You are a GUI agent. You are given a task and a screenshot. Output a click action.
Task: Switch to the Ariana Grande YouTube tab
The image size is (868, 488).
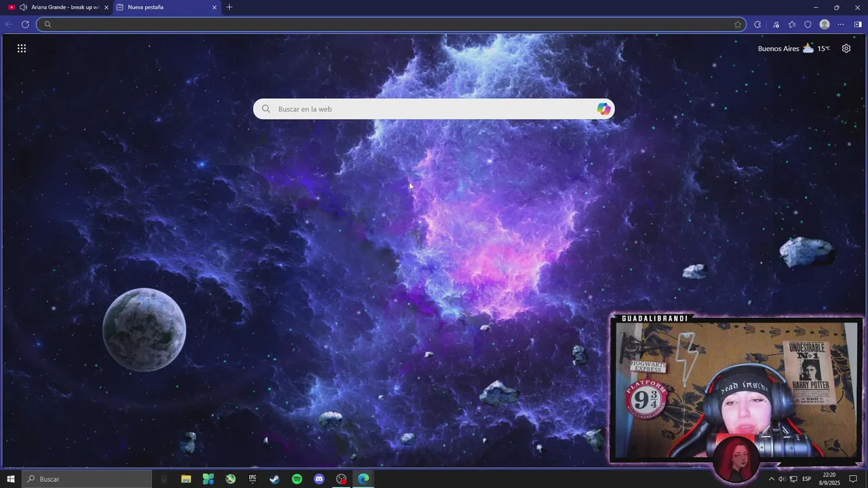pos(57,7)
